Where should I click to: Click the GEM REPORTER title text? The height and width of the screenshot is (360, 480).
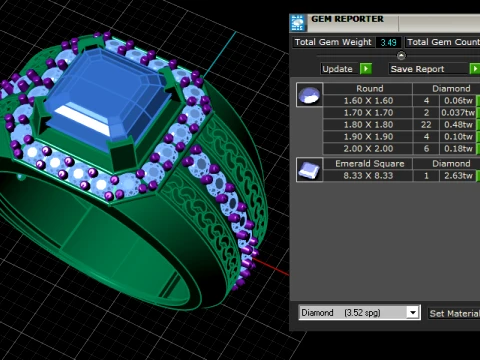tap(347, 19)
